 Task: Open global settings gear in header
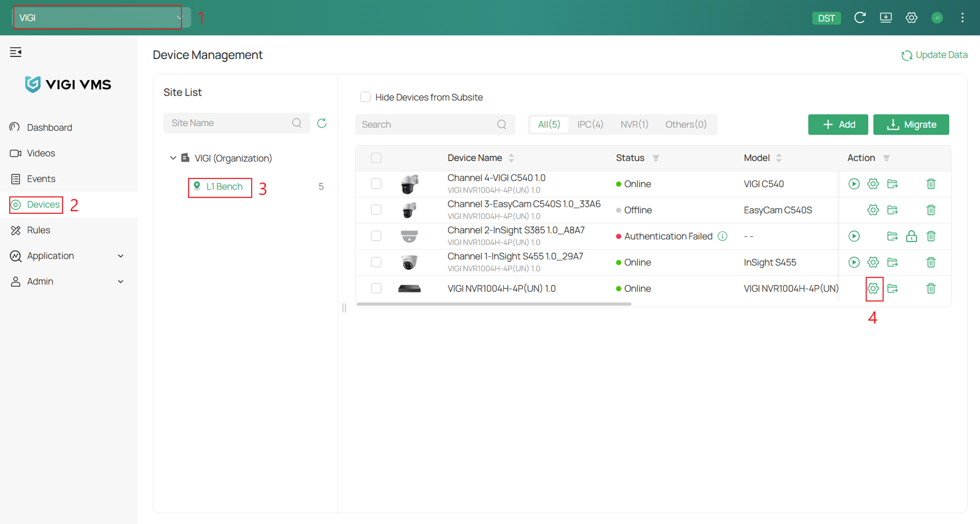[x=911, y=17]
